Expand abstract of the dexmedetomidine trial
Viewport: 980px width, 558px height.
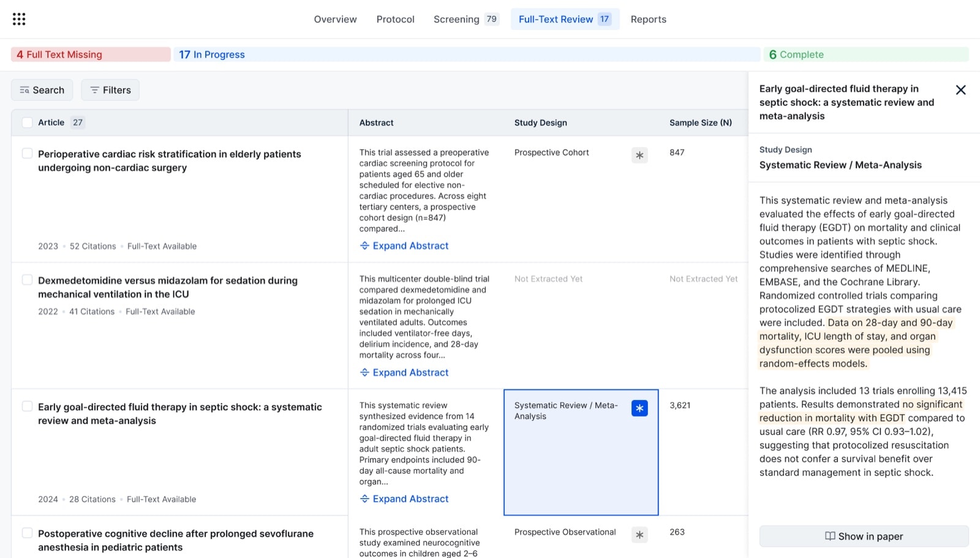tap(404, 372)
